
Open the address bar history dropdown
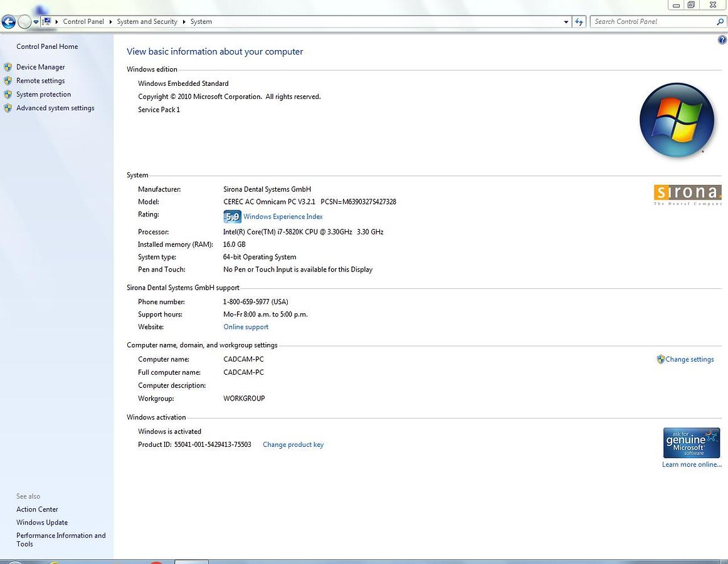coord(566,21)
